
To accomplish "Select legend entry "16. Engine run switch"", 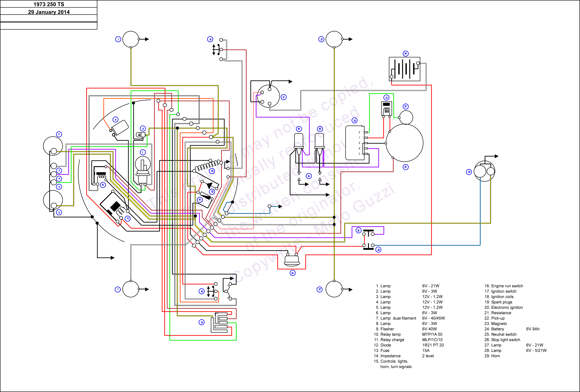I will click(x=504, y=286).
